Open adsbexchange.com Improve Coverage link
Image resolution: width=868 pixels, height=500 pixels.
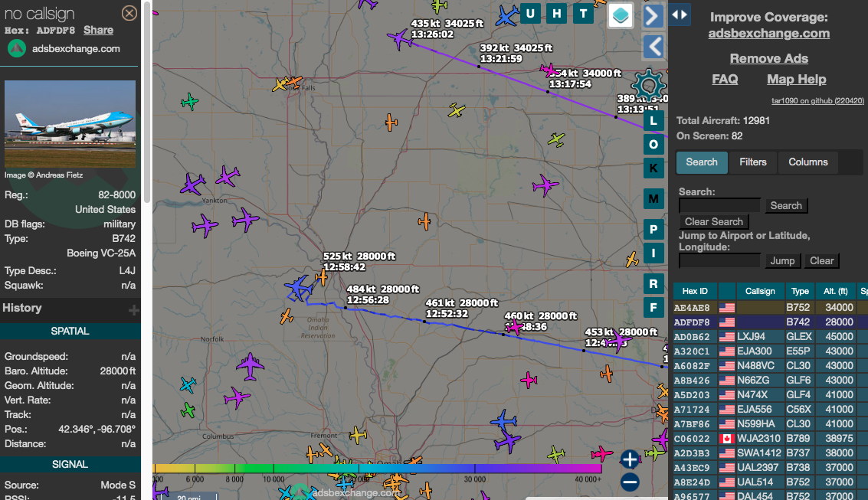click(769, 33)
